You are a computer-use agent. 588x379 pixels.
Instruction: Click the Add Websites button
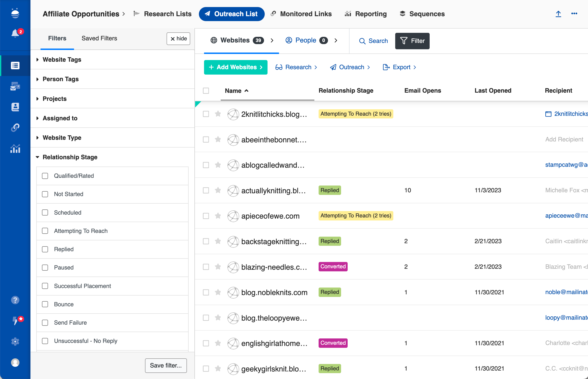coord(235,67)
